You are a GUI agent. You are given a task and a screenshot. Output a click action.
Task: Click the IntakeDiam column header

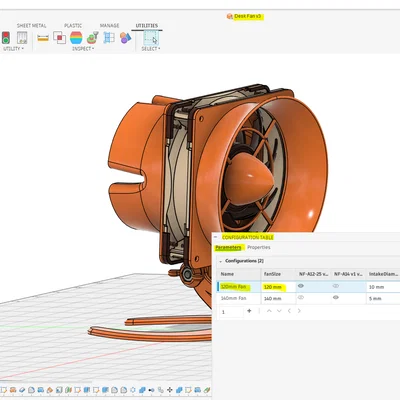[383, 274]
